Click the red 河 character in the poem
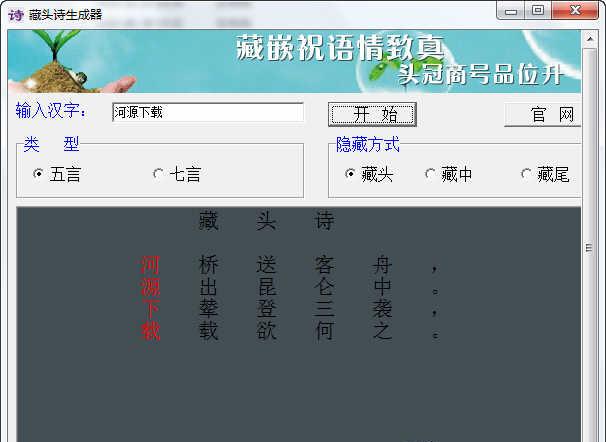The width and height of the screenshot is (606, 442). (x=150, y=266)
